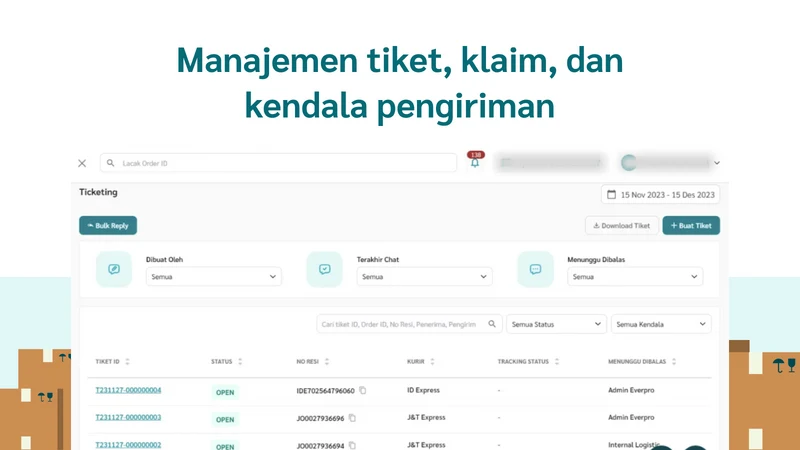Screen dimensions: 800x450
Task: Click ID Express courier cell
Action: [423, 390]
